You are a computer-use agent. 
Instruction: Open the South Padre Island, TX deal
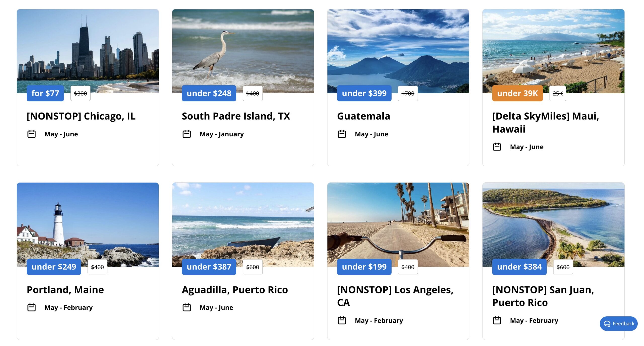236,116
